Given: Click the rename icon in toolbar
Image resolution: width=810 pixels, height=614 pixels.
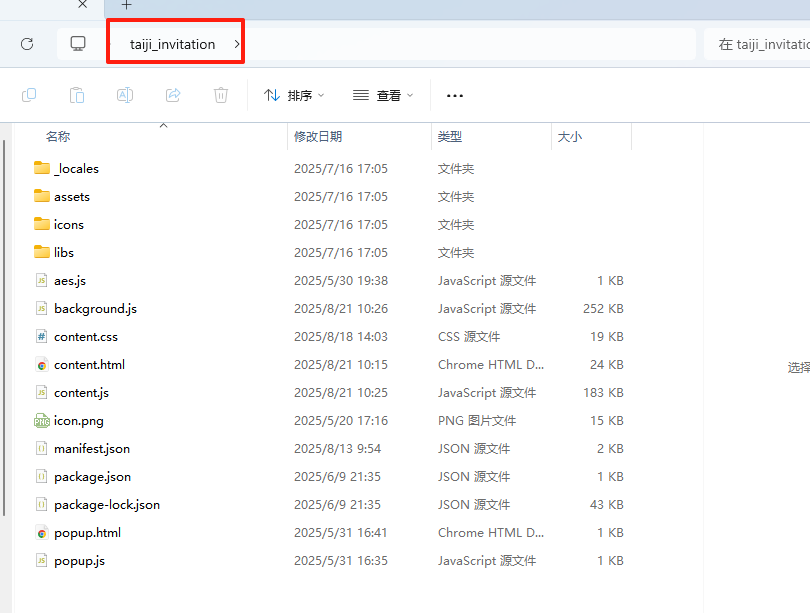Looking at the screenshot, I should (125, 95).
